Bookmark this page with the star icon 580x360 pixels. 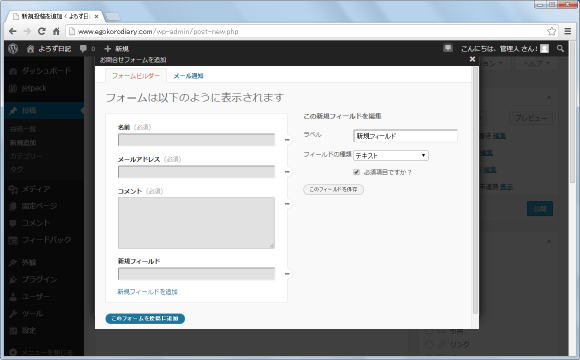[x=552, y=31]
